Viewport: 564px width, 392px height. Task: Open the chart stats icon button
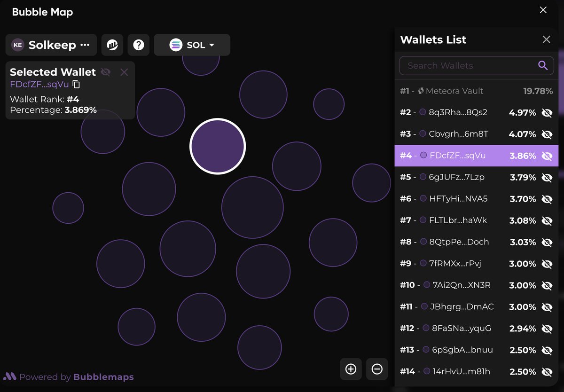[x=112, y=45]
